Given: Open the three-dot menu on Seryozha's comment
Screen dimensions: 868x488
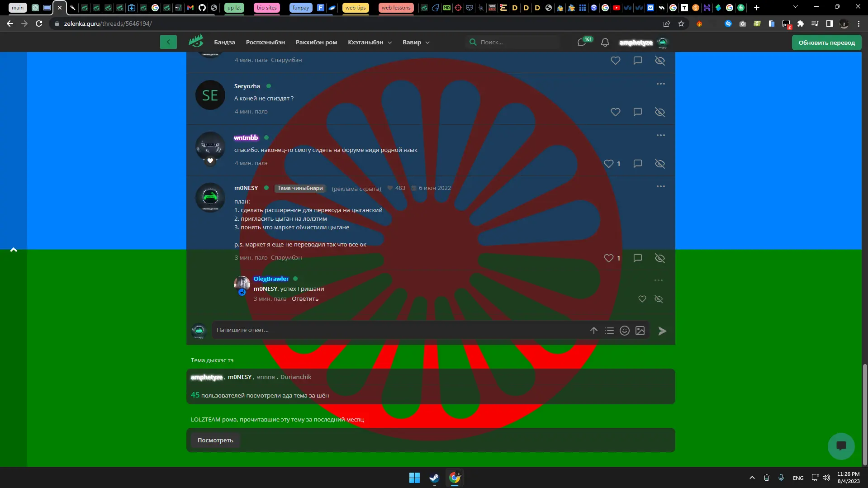Looking at the screenshot, I should click(x=661, y=84).
